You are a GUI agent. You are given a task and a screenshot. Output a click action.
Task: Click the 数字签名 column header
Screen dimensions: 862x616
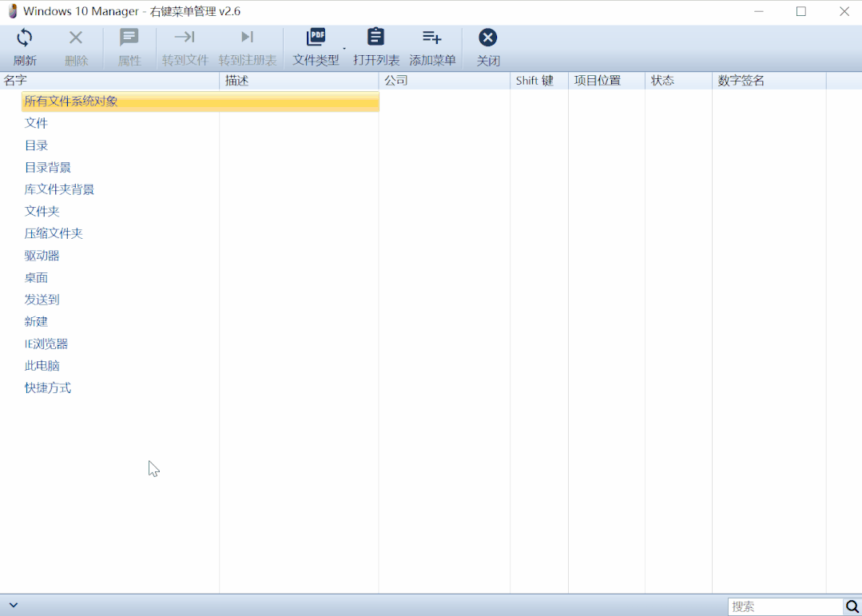pos(769,81)
